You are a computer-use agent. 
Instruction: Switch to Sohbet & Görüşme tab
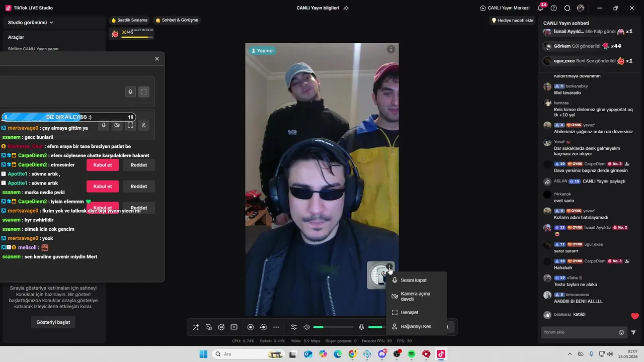[177, 20]
